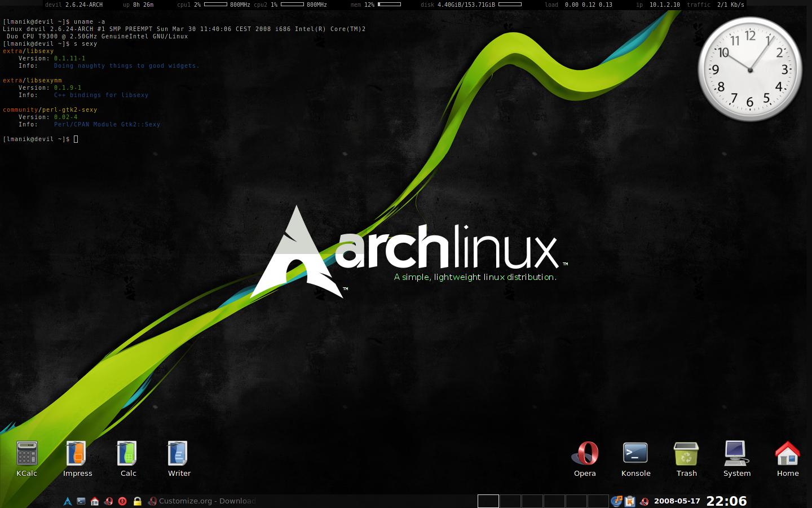
Task: Click the analog clock widget
Action: click(x=750, y=69)
